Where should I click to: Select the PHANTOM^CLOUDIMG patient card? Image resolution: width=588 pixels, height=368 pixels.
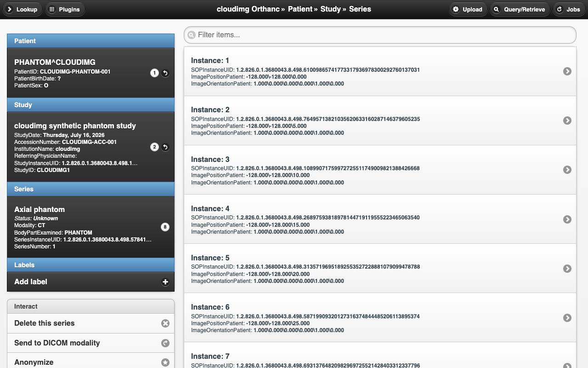[90, 73]
